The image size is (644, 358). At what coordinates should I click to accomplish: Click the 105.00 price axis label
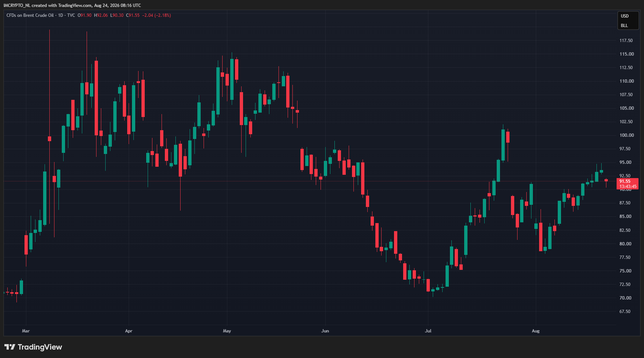point(626,108)
